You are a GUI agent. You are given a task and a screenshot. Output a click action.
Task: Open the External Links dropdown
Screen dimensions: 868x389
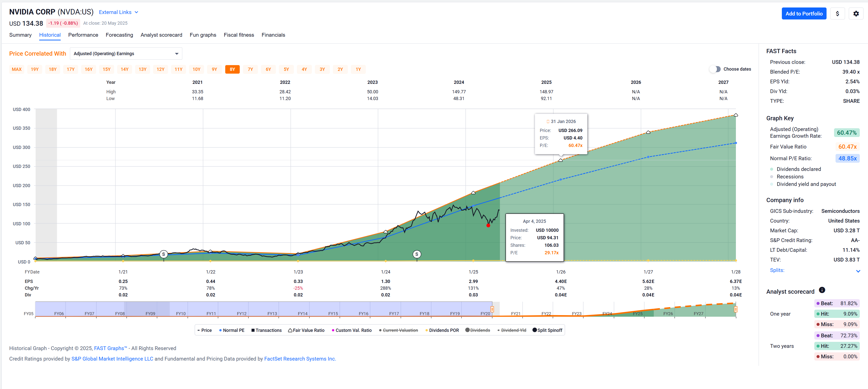(x=119, y=12)
